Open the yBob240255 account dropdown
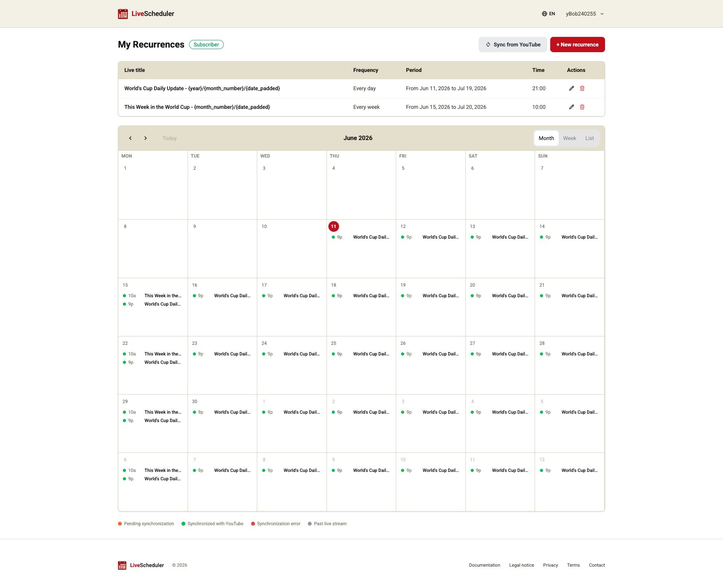This screenshot has height=588, width=723. (585, 14)
